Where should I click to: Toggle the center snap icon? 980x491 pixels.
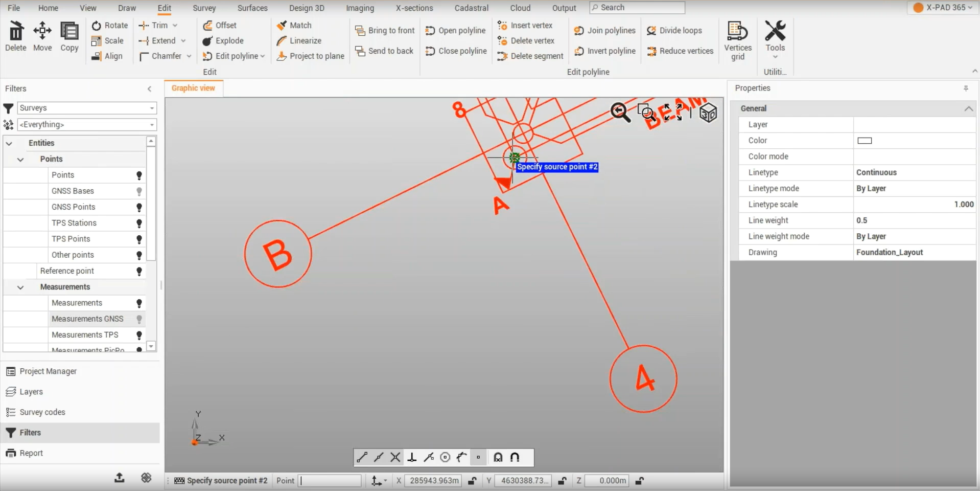pyautogui.click(x=445, y=457)
